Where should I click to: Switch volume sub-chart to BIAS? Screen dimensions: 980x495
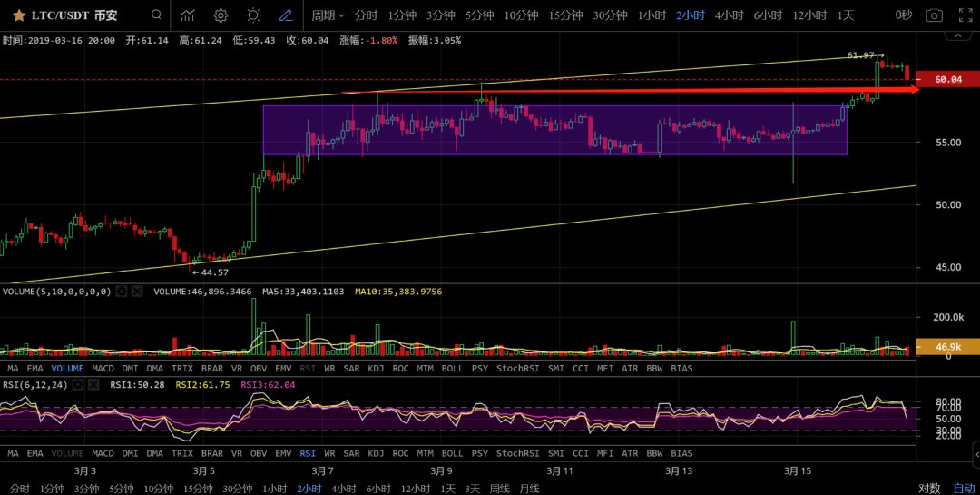coord(681,369)
